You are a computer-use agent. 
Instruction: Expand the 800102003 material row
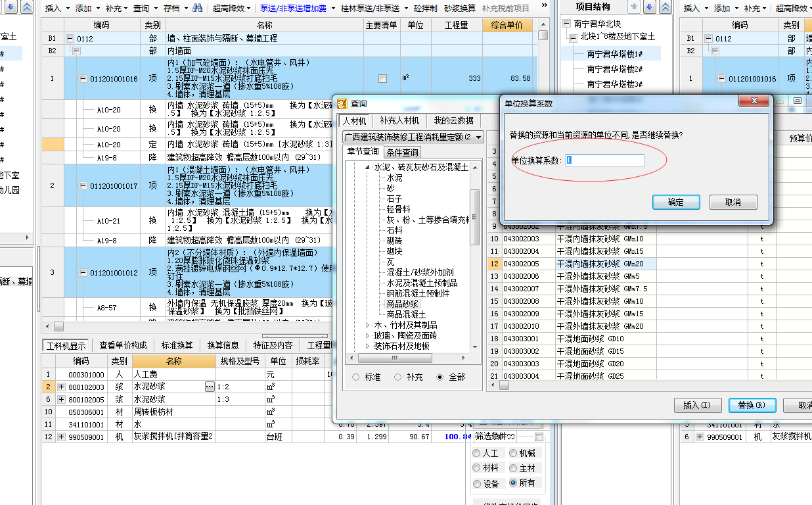coord(61,387)
